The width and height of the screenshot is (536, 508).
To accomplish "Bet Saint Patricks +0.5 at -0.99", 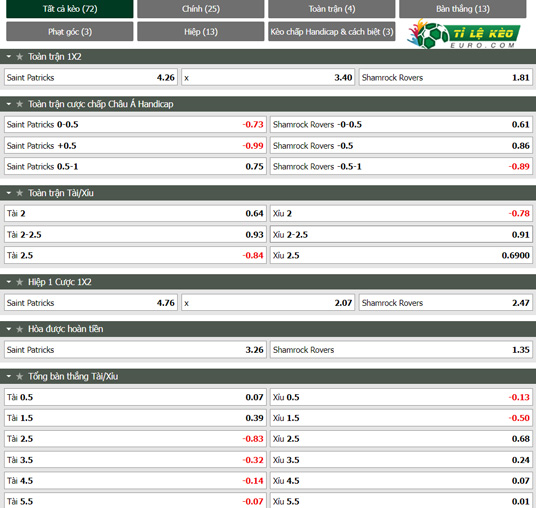I will pos(135,146).
